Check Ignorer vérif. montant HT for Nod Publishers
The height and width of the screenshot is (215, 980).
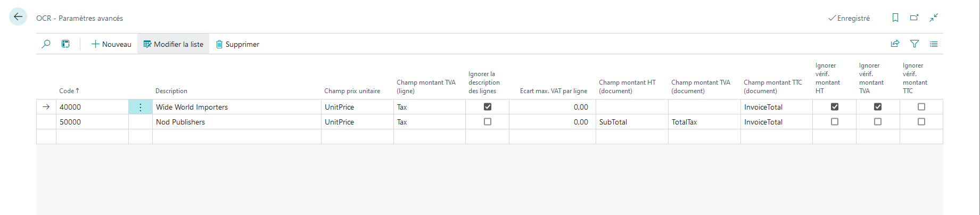point(835,122)
